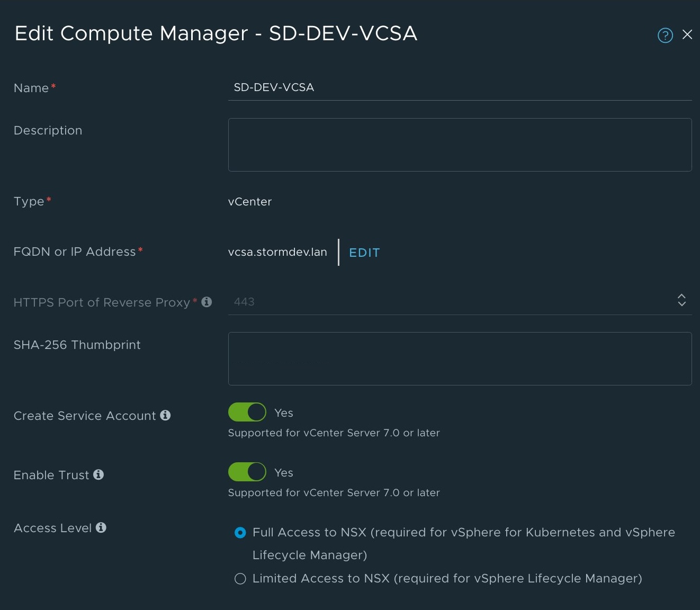
Task: Increase HTTPS port with up arrow
Action: click(681, 297)
